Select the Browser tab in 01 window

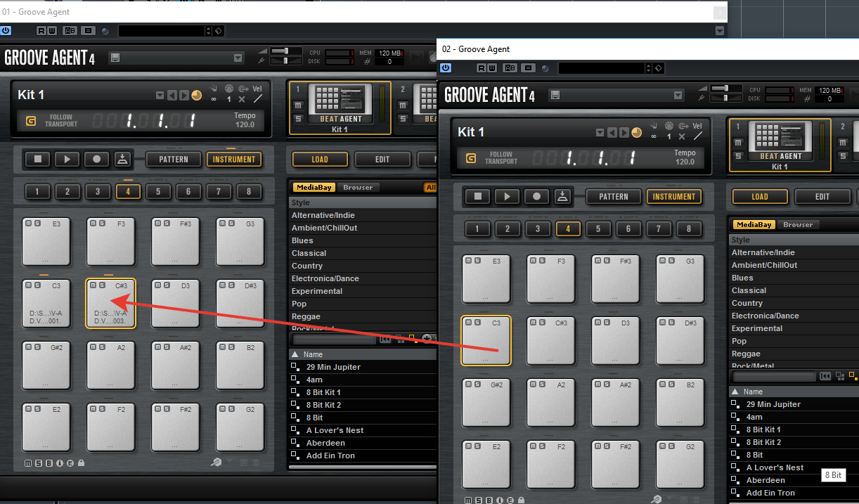coord(358,188)
